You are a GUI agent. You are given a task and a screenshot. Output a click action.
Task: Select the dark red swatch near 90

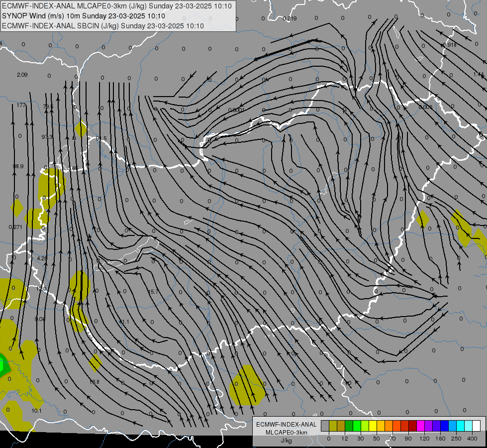[x=412, y=426]
